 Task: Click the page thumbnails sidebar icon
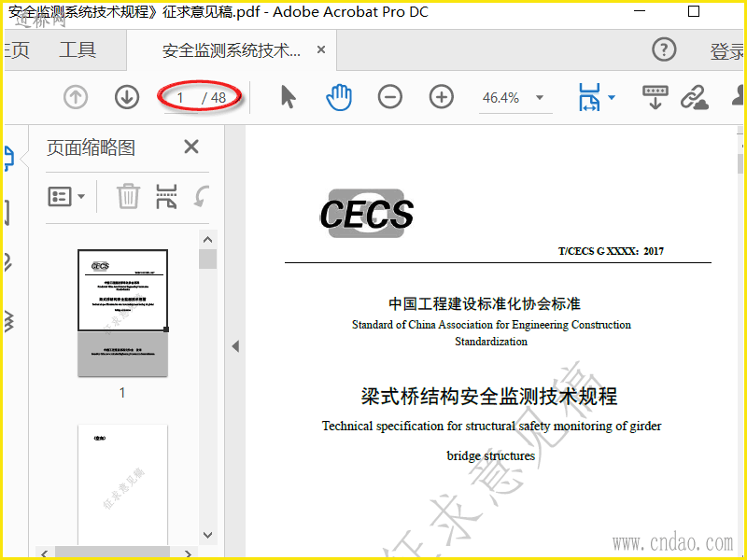coord(9,158)
